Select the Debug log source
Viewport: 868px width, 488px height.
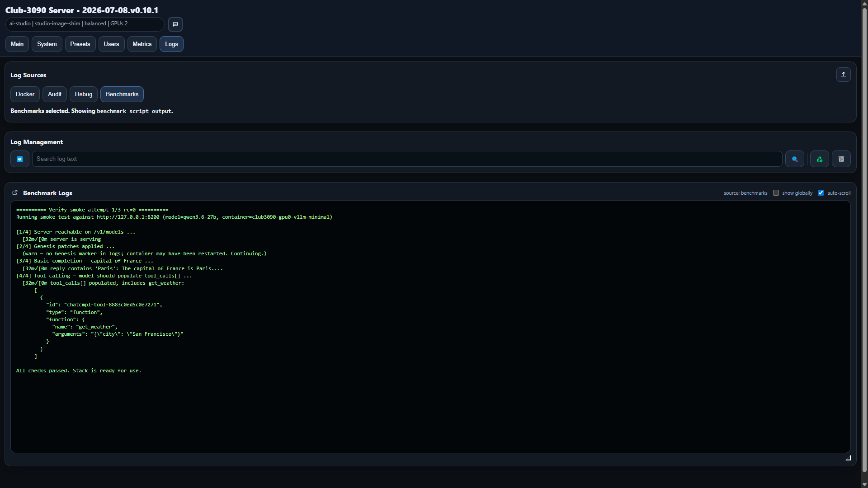click(x=84, y=94)
